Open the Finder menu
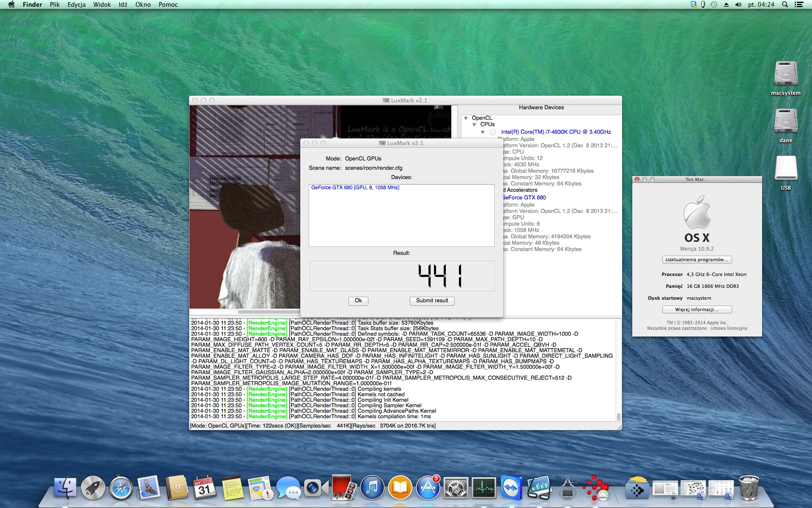812x508 pixels. click(x=32, y=5)
